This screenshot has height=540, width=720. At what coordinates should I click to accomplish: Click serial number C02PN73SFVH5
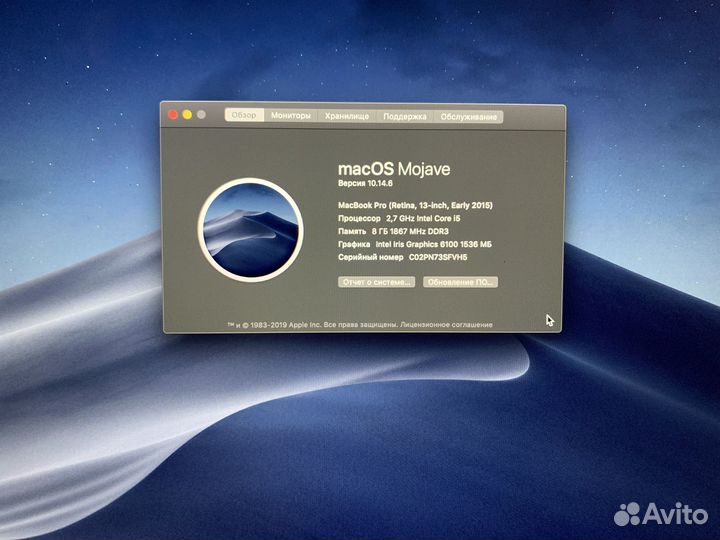[x=438, y=257]
